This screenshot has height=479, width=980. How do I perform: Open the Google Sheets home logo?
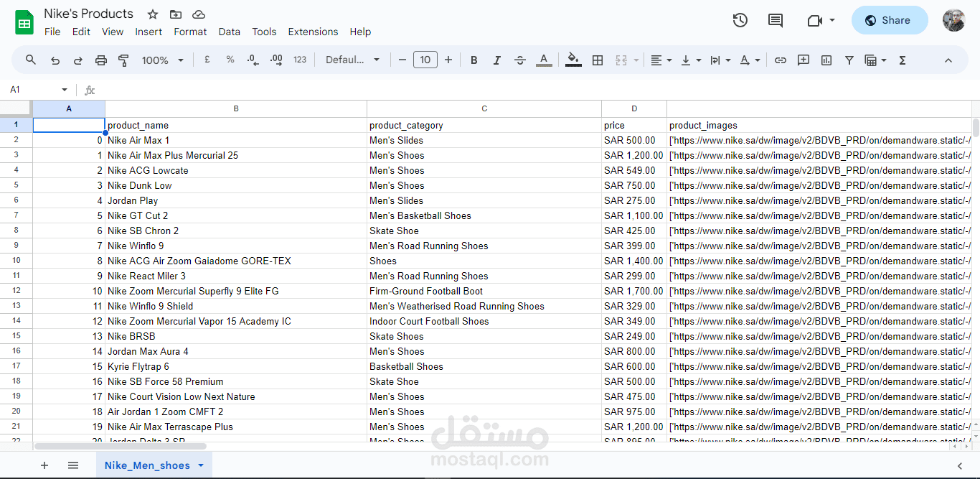(25, 23)
